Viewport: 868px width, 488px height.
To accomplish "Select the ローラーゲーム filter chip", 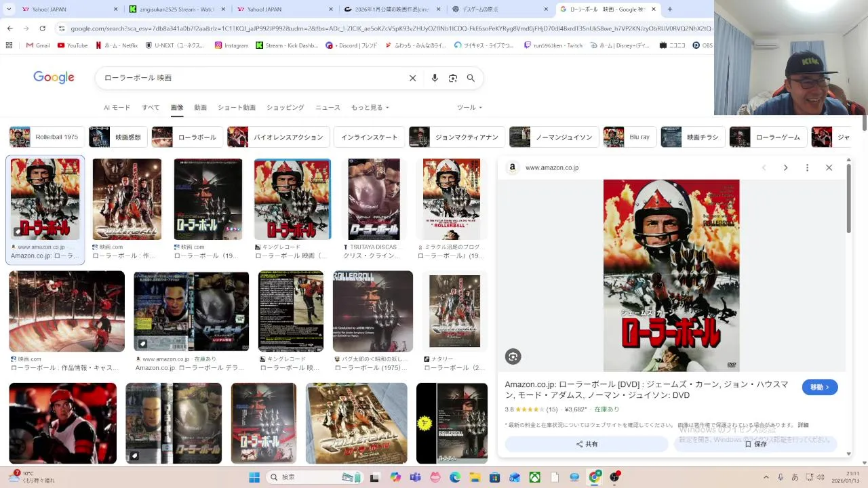I will tap(768, 137).
